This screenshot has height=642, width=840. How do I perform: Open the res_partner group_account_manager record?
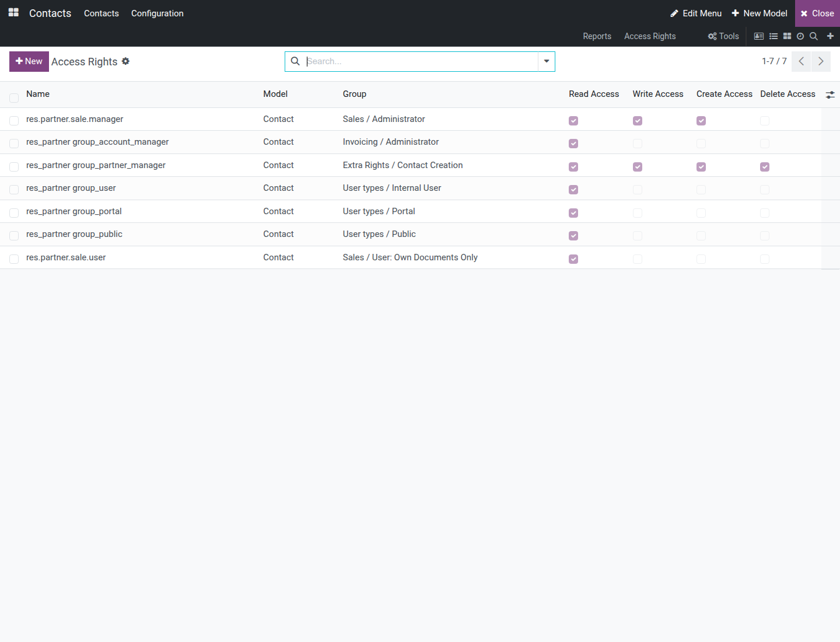point(97,142)
